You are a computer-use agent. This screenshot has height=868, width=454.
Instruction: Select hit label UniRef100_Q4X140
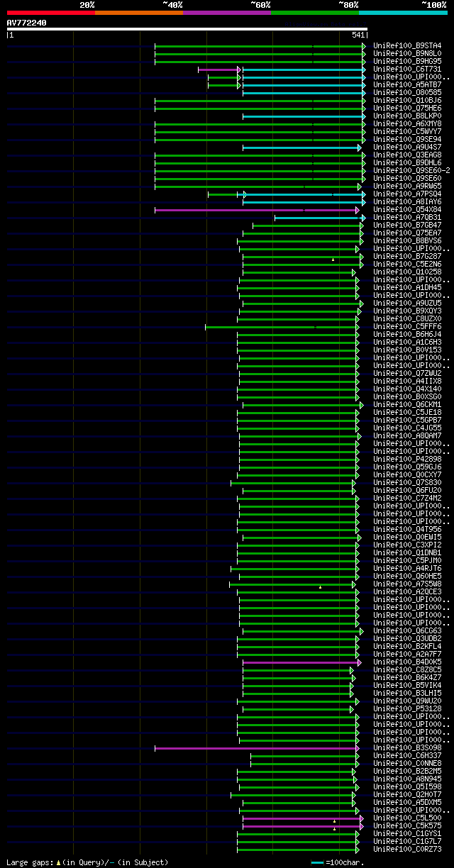(407, 389)
